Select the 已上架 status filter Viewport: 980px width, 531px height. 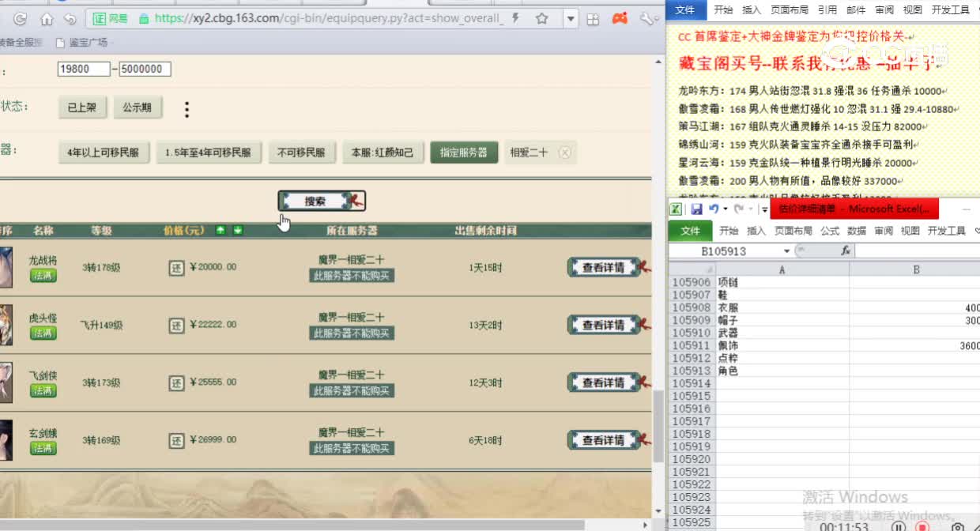click(x=81, y=107)
